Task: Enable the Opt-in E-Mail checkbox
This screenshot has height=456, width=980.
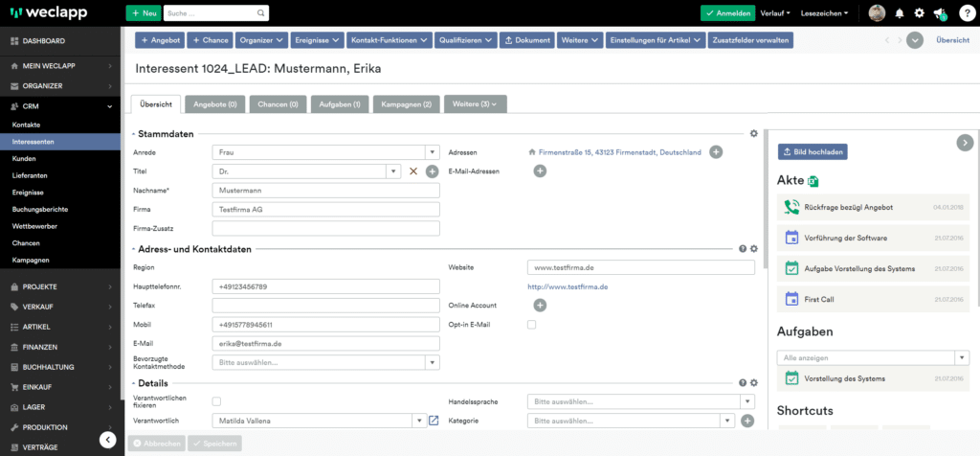Action: click(532, 325)
